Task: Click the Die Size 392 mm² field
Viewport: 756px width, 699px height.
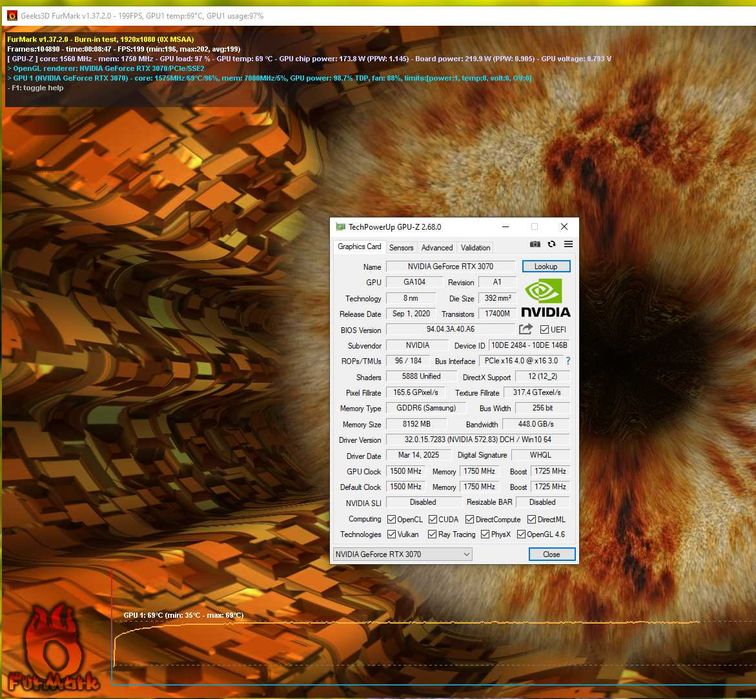Action: 497,298
